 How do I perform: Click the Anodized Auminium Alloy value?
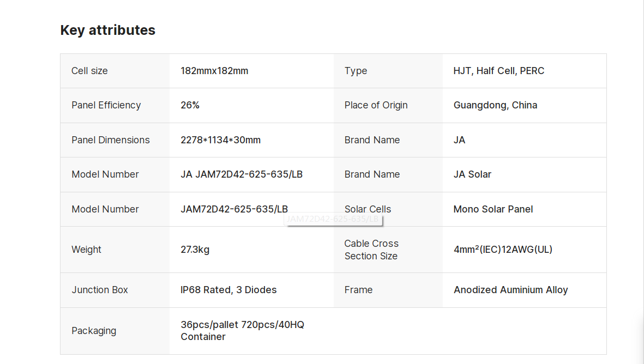point(510,290)
